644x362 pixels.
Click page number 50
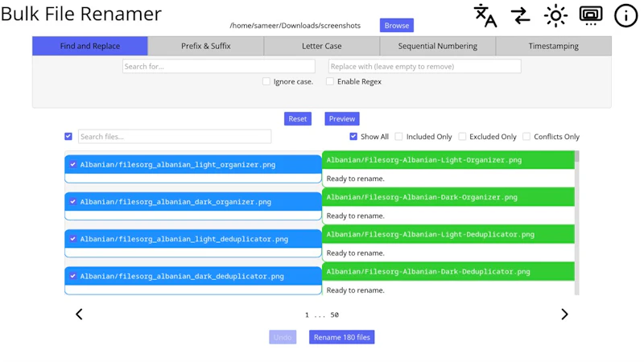(335, 315)
